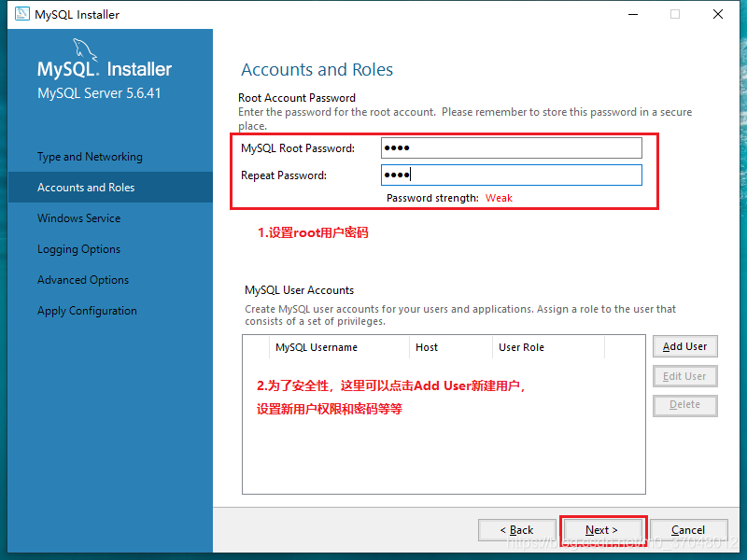Click the Root Account Password label
Image resolution: width=747 pixels, height=560 pixels.
pyautogui.click(x=297, y=98)
